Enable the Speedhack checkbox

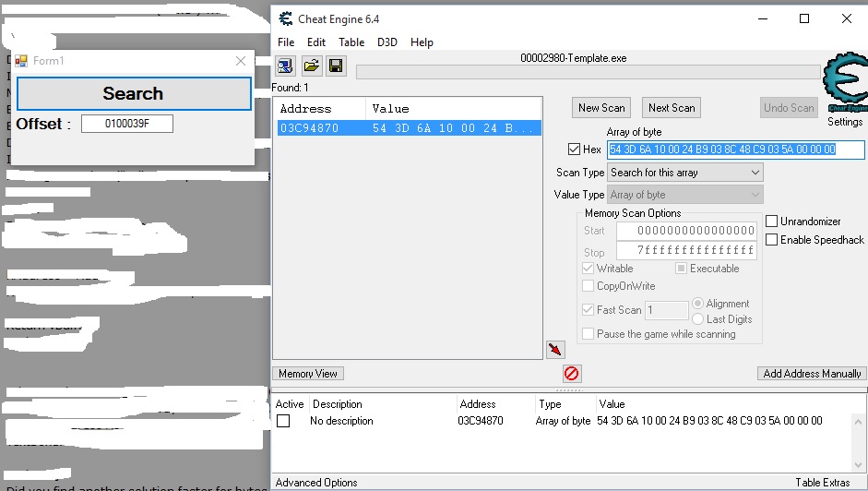pos(772,240)
